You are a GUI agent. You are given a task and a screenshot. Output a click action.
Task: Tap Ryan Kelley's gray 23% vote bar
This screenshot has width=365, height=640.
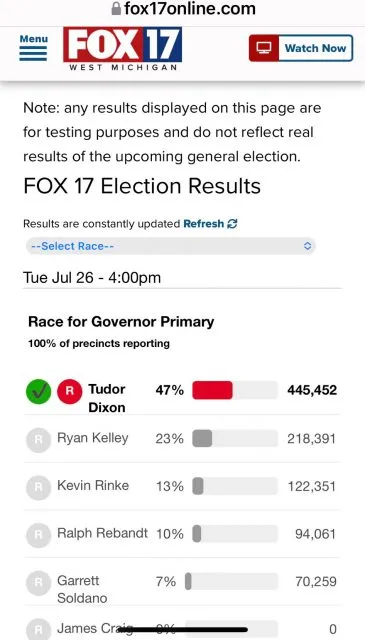[x=202, y=438]
